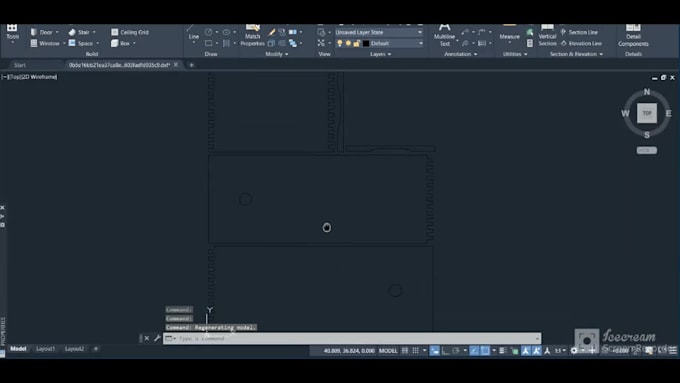Switch to the Model tab

(x=18, y=349)
